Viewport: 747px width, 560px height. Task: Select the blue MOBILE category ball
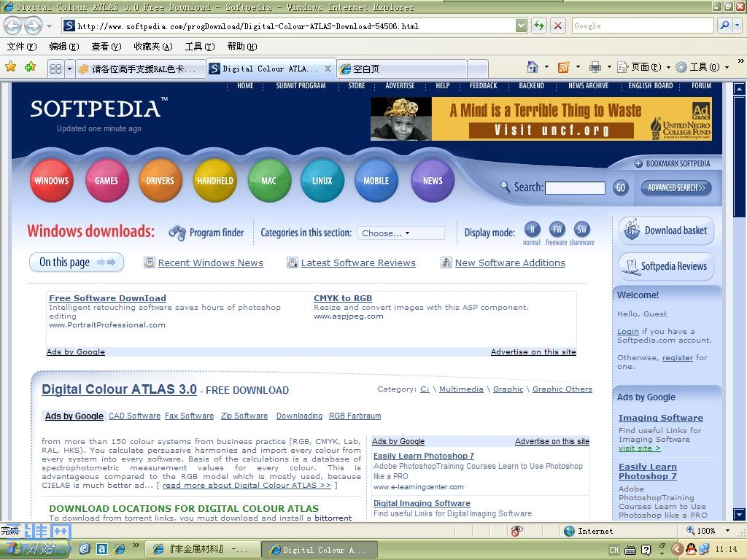[x=376, y=181]
